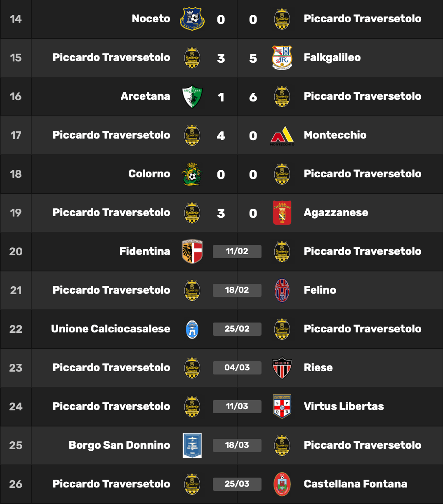Screen dimensions: 443x504
Task: Open the Falkgalileo team name link
Action: coord(332,57)
